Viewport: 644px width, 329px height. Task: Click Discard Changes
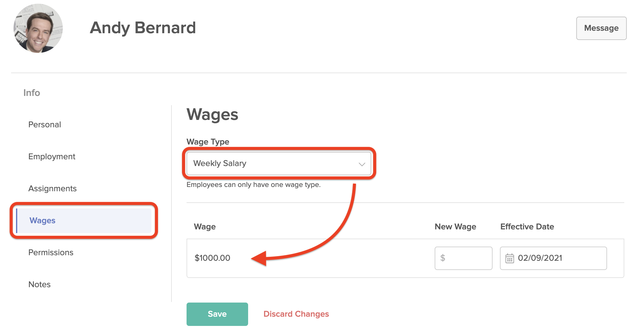[x=296, y=314]
